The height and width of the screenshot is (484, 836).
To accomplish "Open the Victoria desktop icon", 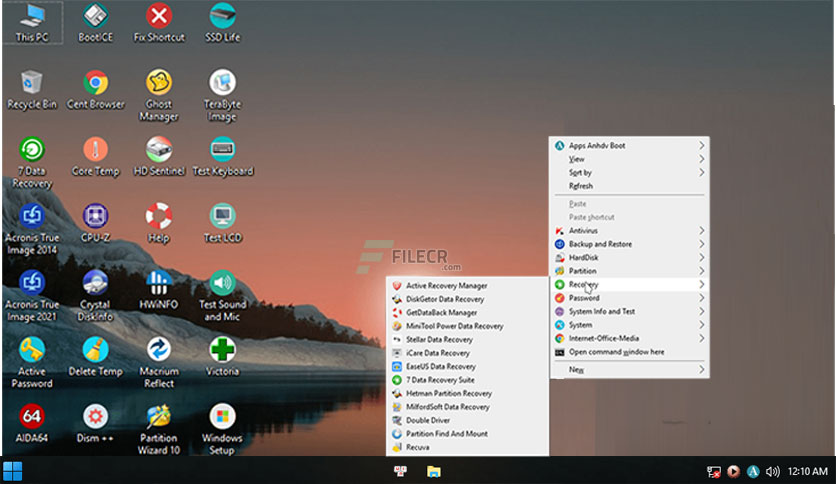I will coord(222,349).
